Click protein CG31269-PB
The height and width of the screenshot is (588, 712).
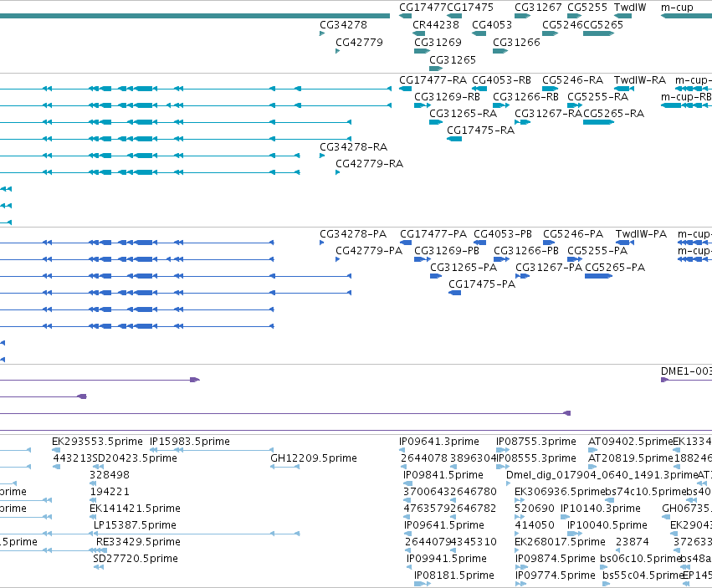(447, 251)
